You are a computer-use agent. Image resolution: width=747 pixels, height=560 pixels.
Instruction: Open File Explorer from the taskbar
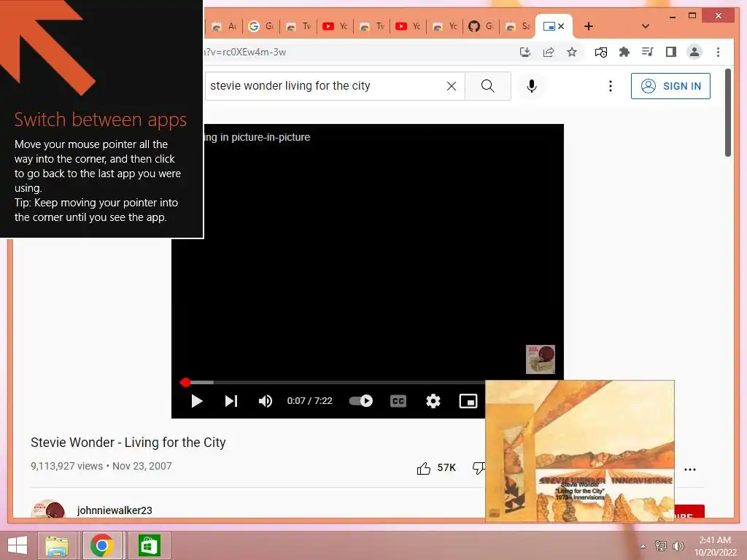[x=57, y=545]
